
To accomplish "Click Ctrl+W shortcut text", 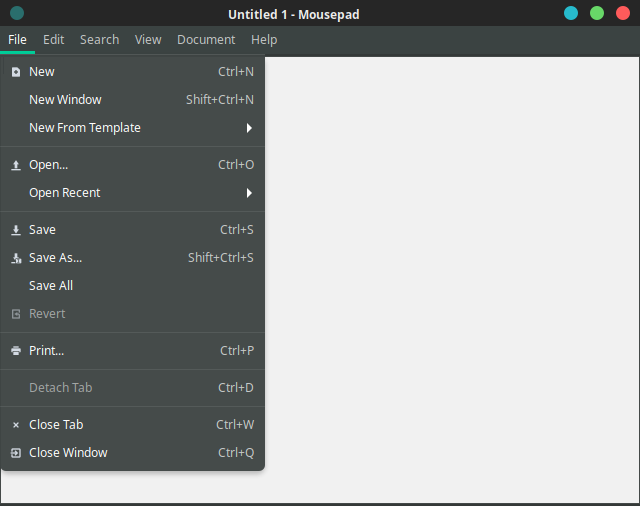I will tap(235, 425).
